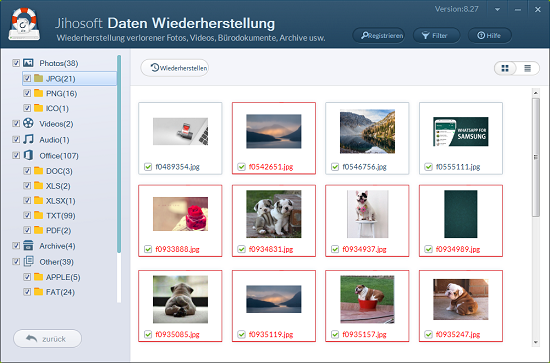
Task: Uncheck the Archive(4) checkbox
Action: point(16,246)
